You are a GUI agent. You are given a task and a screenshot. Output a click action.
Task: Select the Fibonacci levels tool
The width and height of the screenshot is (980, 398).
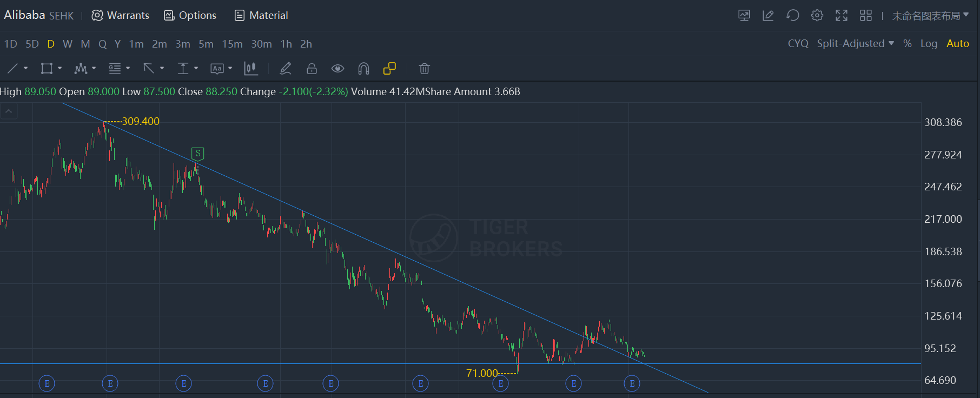pyautogui.click(x=115, y=69)
